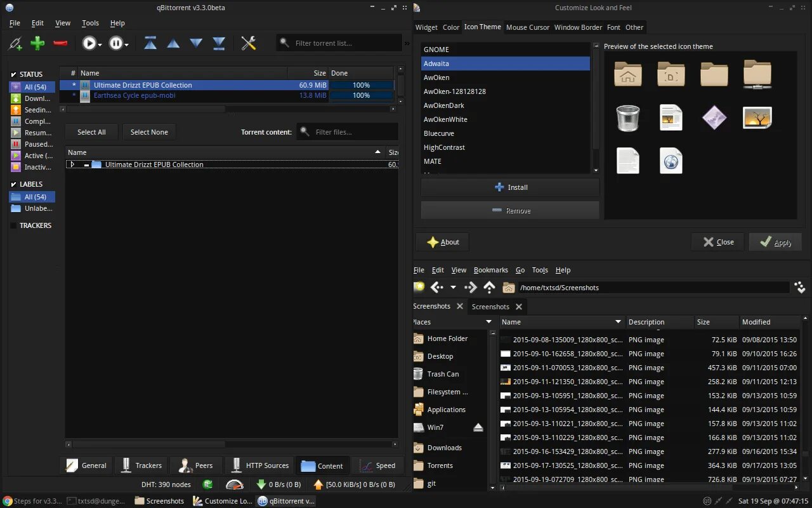Click the home folder preview icon

[x=627, y=75]
